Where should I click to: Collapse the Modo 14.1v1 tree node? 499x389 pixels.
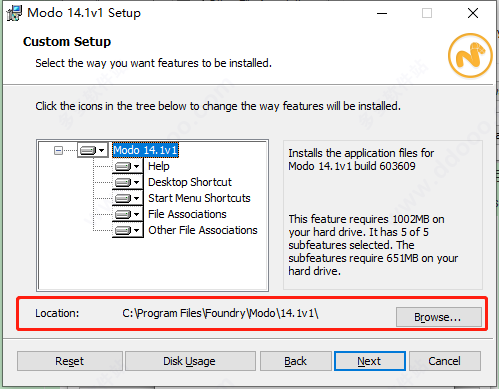(x=58, y=151)
